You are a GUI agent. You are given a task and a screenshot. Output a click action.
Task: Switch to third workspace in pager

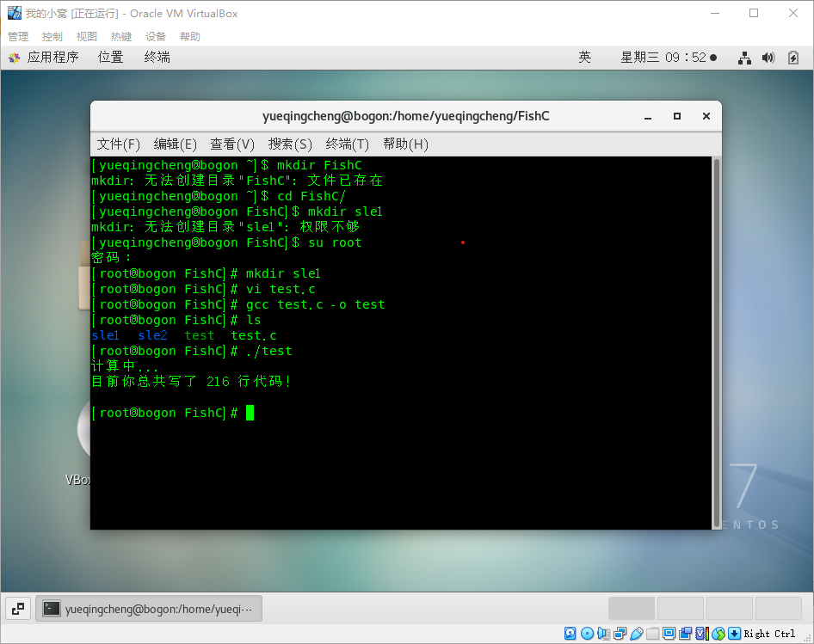730,608
